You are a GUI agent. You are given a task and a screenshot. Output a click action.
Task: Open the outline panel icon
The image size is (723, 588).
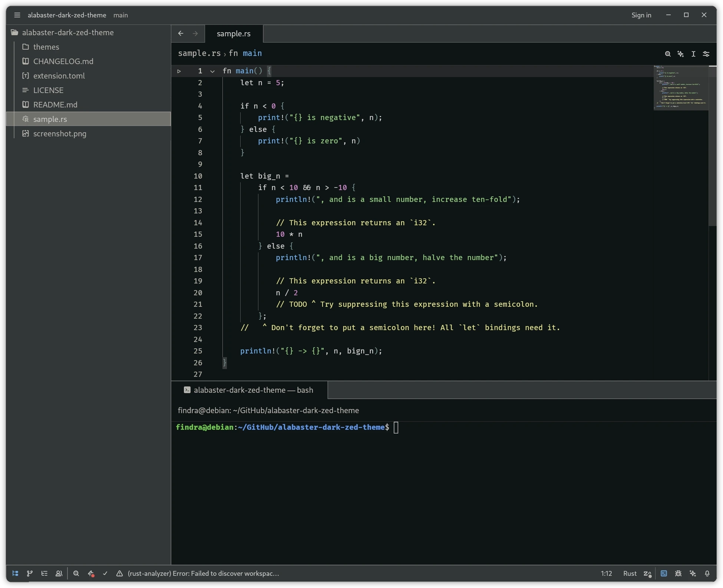click(44, 574)
